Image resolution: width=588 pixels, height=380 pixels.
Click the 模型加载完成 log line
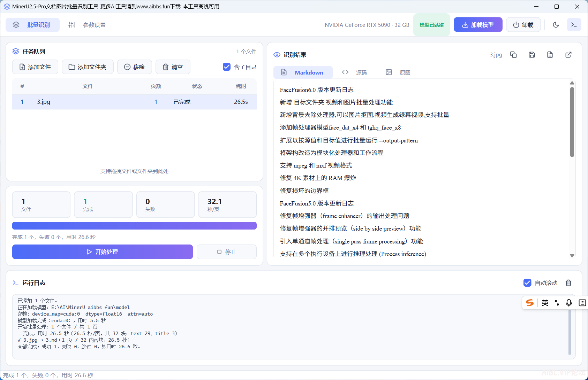(x=63, y=320)
